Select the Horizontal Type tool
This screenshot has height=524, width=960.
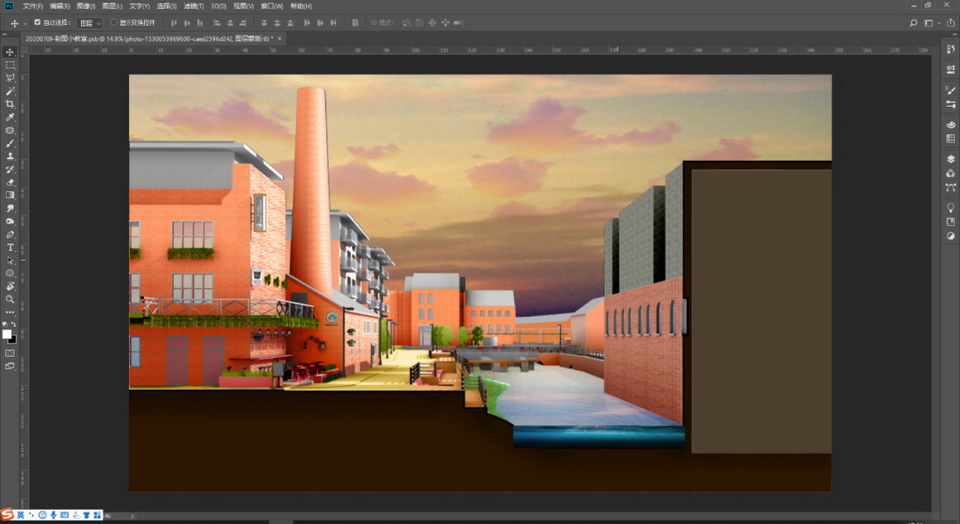coord(10,247)
